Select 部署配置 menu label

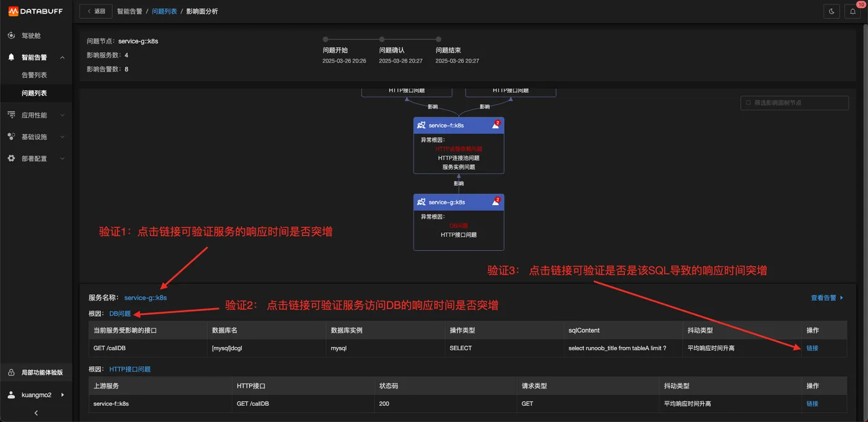click(34, 158)
